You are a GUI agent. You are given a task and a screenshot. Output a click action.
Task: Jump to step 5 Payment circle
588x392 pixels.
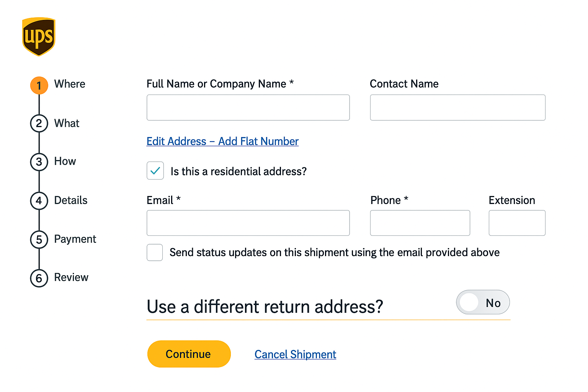[x=39, y=239]
